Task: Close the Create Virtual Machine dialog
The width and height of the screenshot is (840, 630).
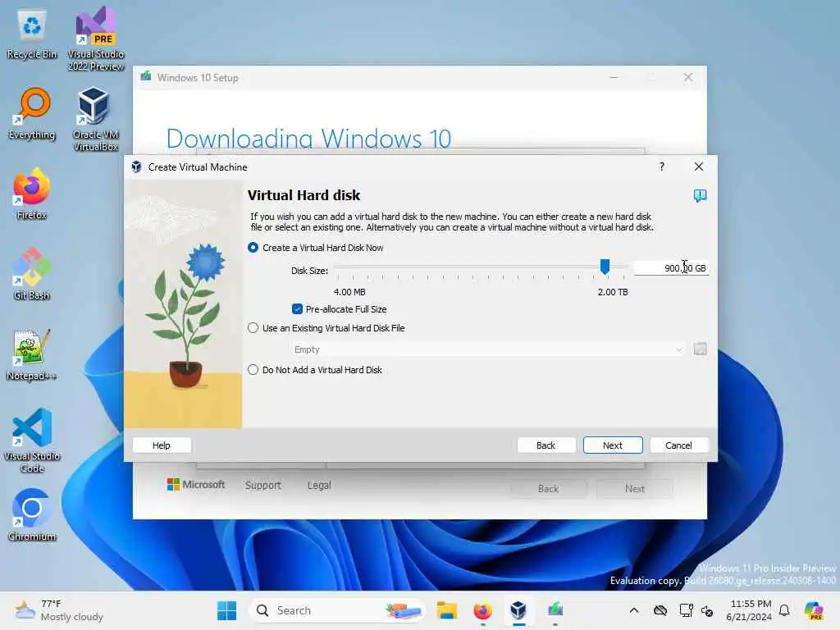Action: coord(699,167)
